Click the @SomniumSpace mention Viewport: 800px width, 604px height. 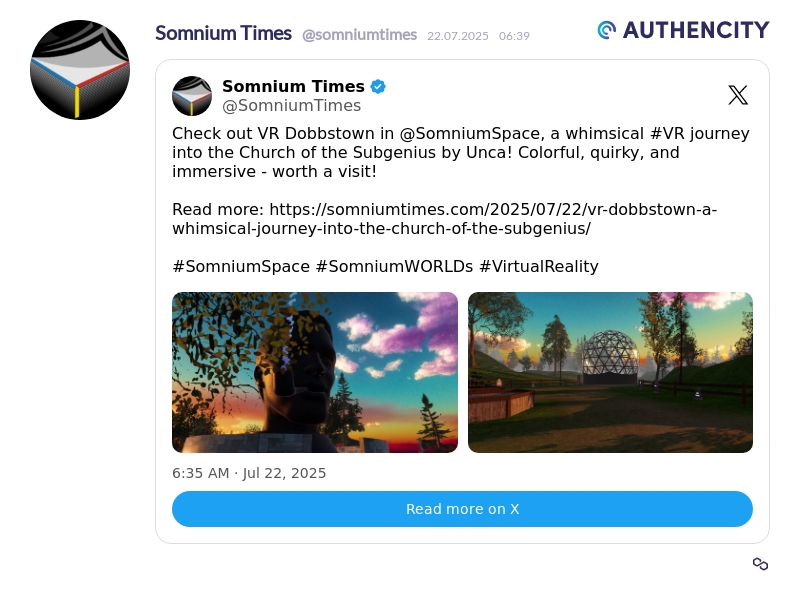(x=469, y=134)
